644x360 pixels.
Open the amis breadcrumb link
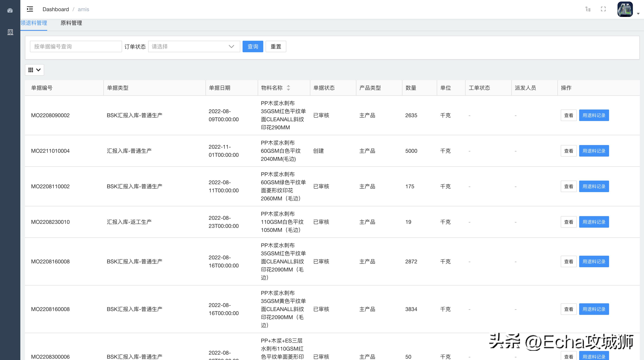coord(83,9)
